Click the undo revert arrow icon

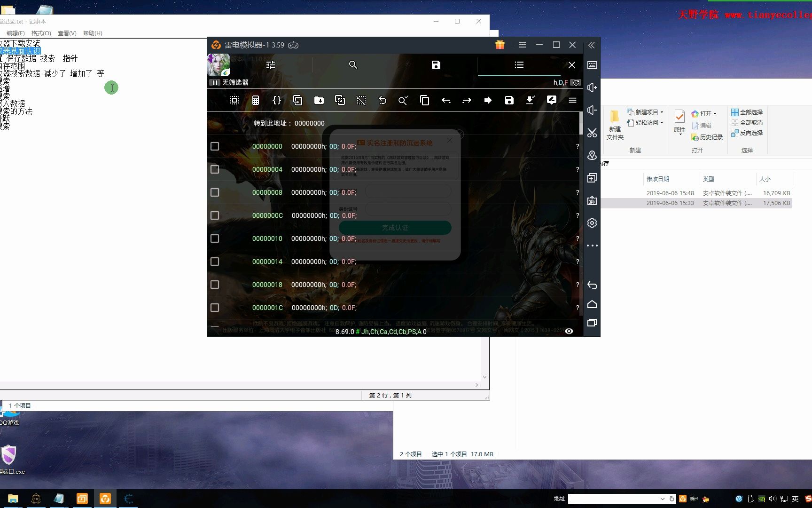[x=383, y=100]
